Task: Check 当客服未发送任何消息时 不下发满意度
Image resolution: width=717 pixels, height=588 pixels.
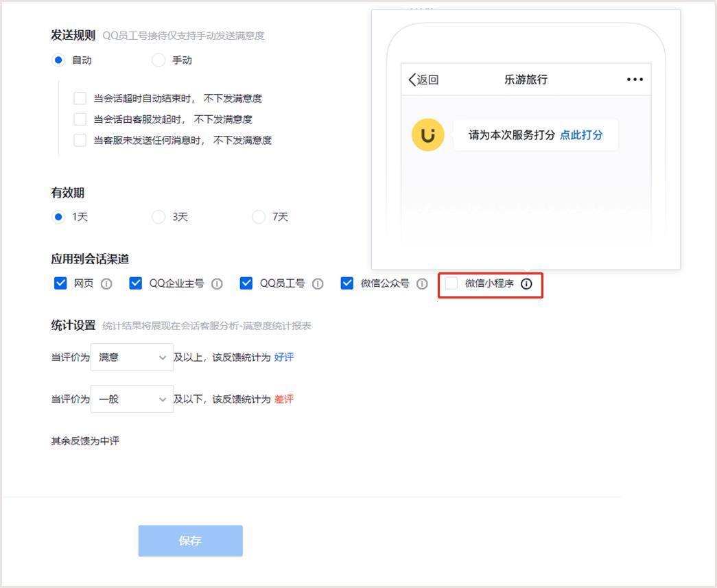Action: point(80,140)
